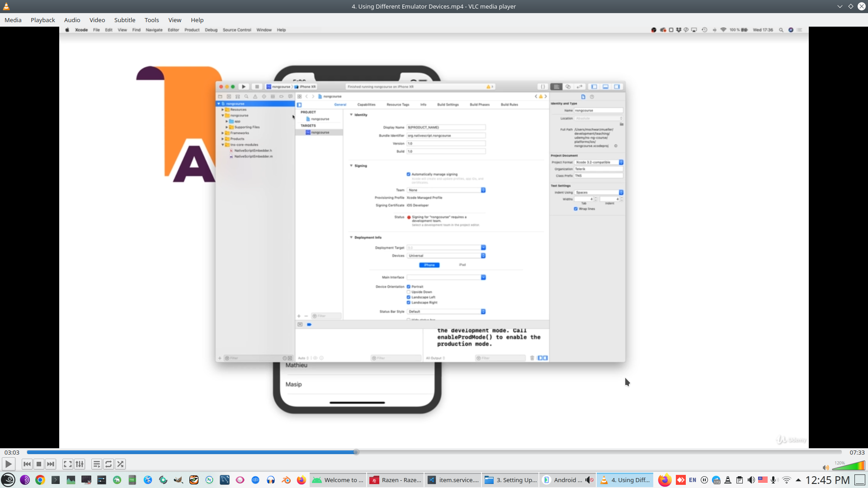Toggle random shuffle playback
This screenshot has width=868, height=488.
tap(120, 464)
